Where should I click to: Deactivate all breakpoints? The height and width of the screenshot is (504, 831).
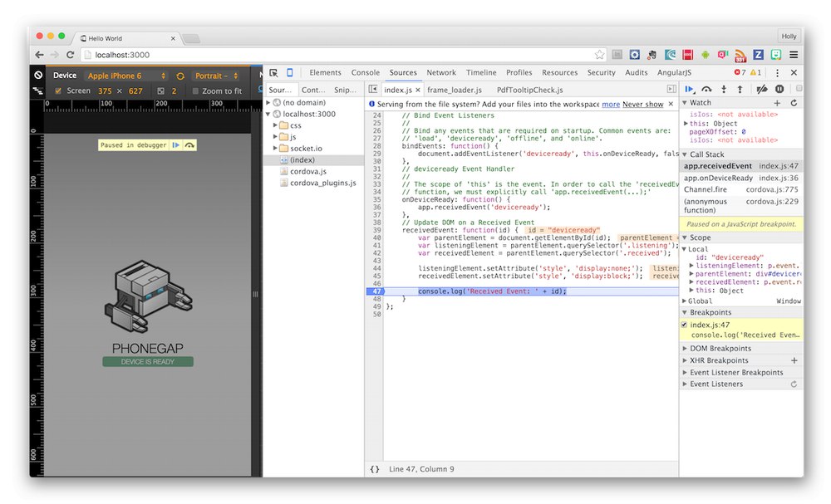761,89
